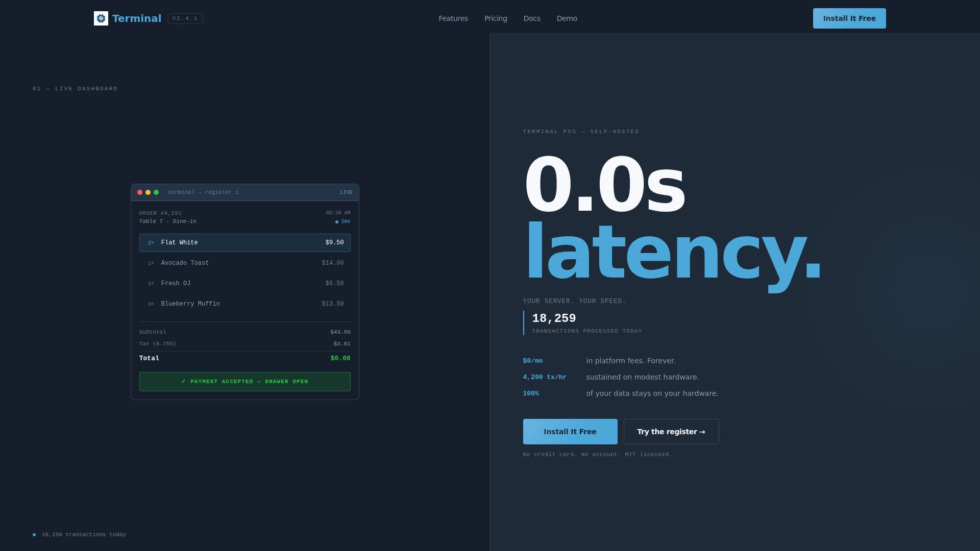Open the Pricing nav item
Screen dimensions: 980x551
point(496,18)
